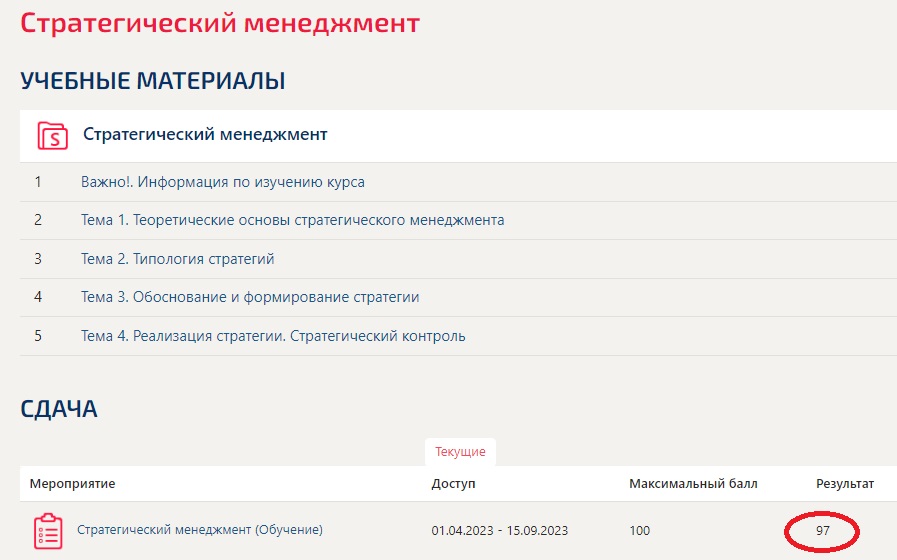The height and width of the screenshot is (560, 897).
Task: Open Тема 2. Типология стратегий
Action: (177, 259)
